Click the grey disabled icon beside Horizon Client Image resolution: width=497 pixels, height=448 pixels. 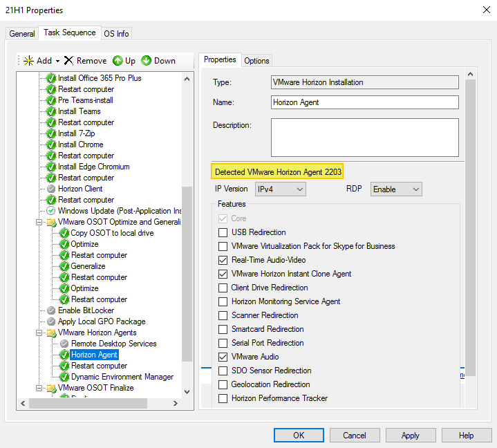51,189
